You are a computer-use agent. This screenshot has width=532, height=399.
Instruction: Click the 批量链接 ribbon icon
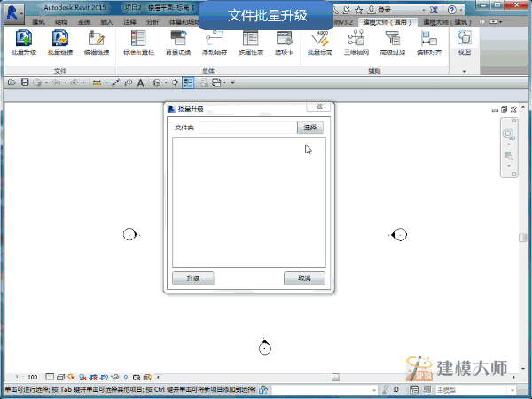pos(60,43)
